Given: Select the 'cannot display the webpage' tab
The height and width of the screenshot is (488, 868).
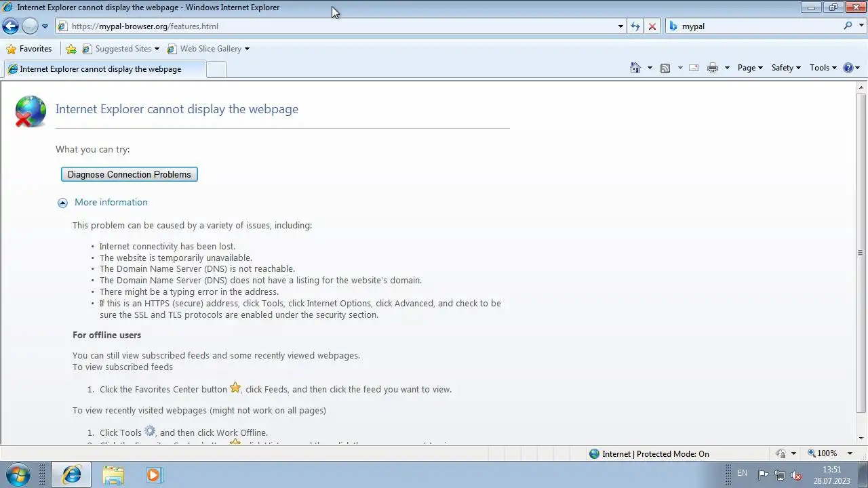Looking at the screenshot, I should pyautogui.click(x=104, y=69).
